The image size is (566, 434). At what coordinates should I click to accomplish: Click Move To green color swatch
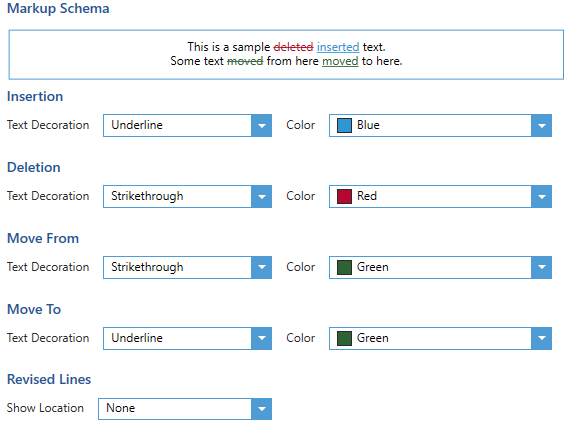click(344, 338)
